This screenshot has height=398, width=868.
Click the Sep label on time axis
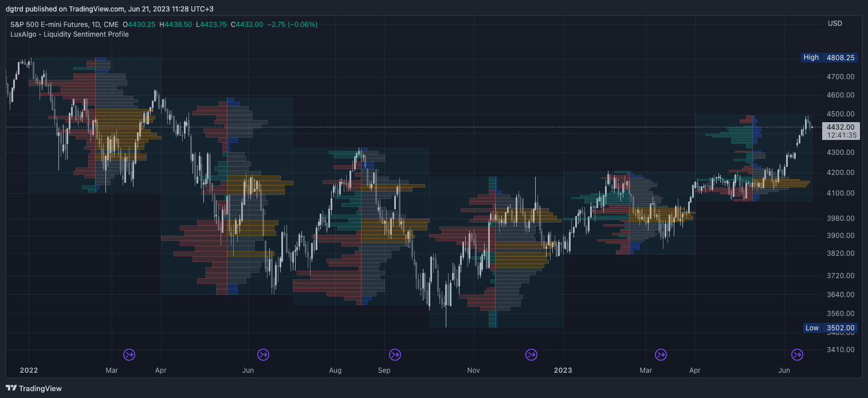pos(384,370)
